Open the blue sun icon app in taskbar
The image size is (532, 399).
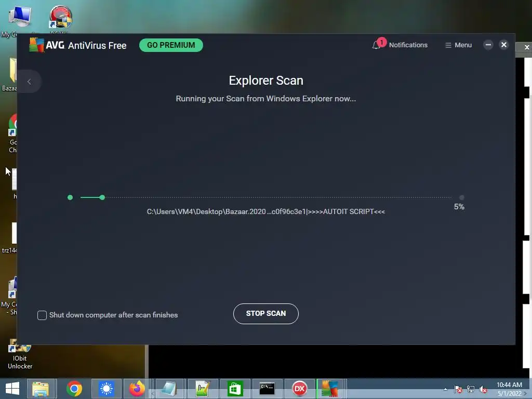(106, 389)
